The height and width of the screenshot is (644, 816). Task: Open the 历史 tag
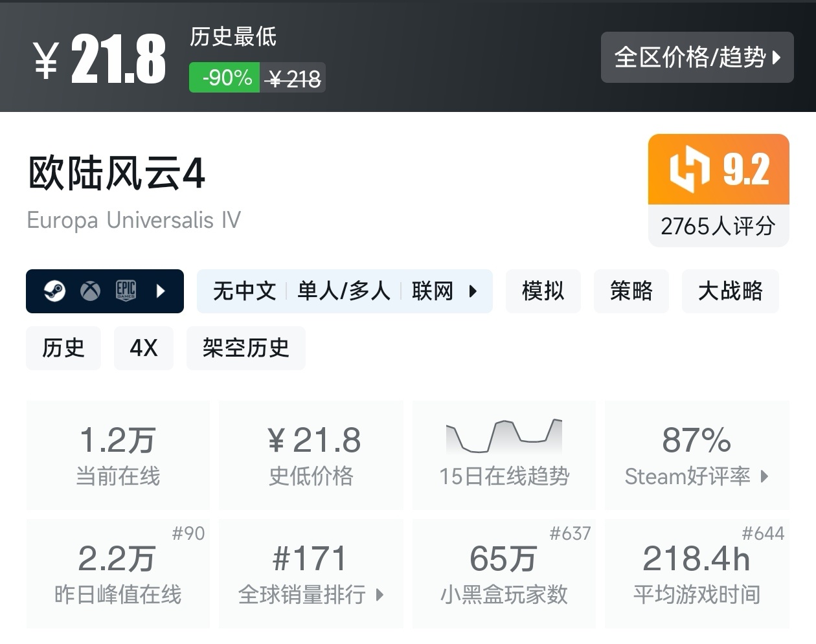(63, 348)
